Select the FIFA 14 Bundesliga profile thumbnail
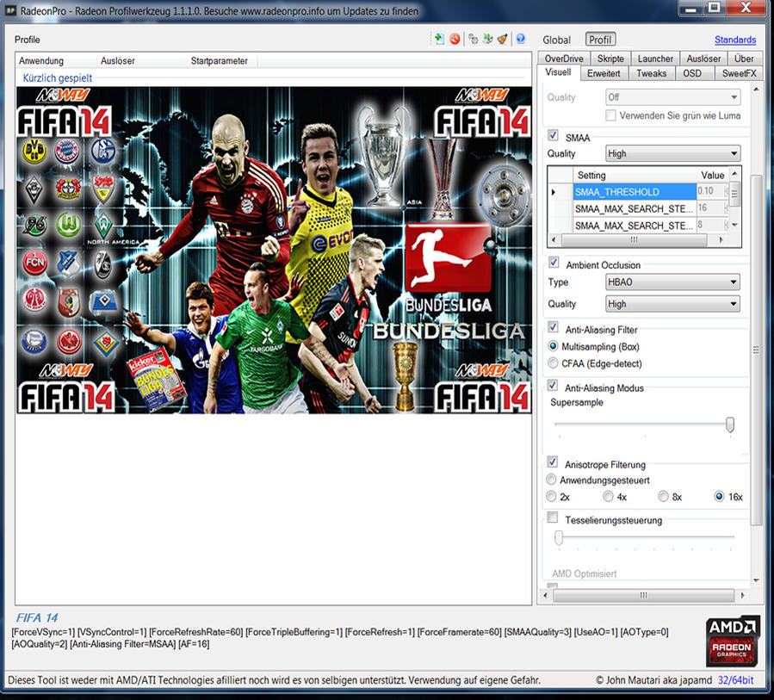 (274, 251)
